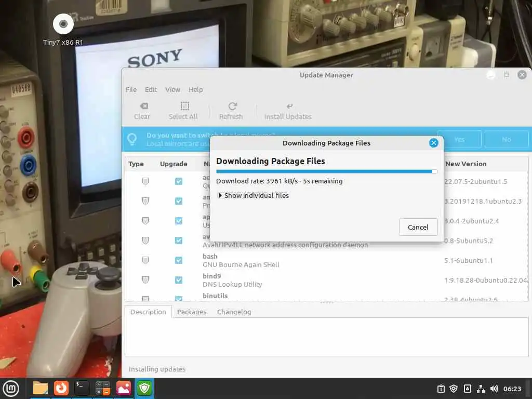Minimize the Update Manager window
This screenshot has width=532, height=399.
[491, 75]
